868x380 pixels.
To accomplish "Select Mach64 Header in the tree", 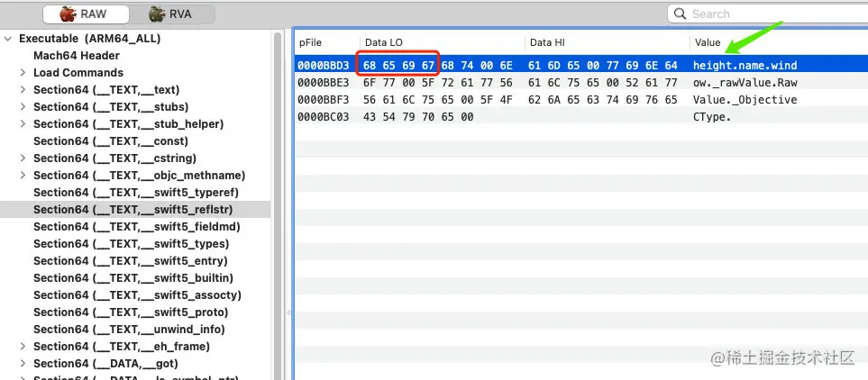I will pos(77,56).
